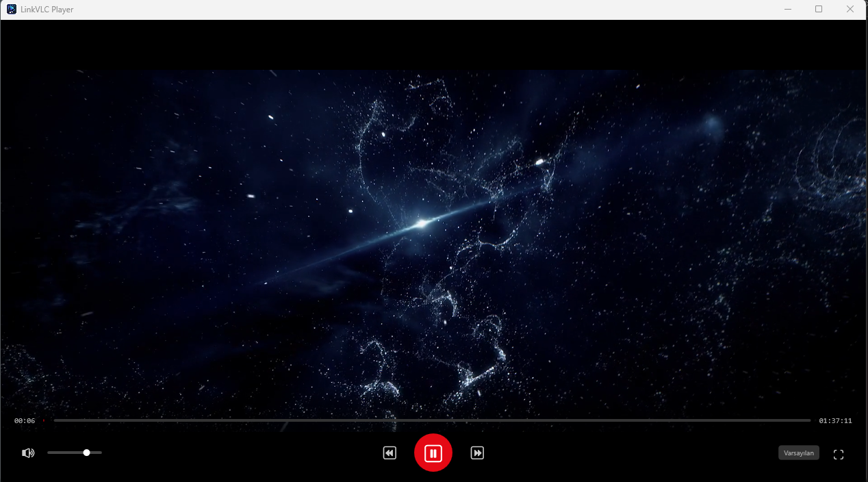Click the red playhead marker on the timeline
This screenshot has height=482, width=868.
[44, 420]
